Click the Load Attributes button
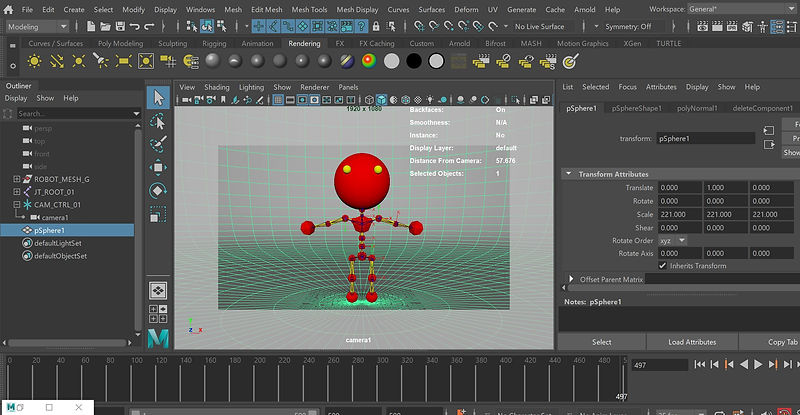The image size is (800, 415). pos(692,342)
